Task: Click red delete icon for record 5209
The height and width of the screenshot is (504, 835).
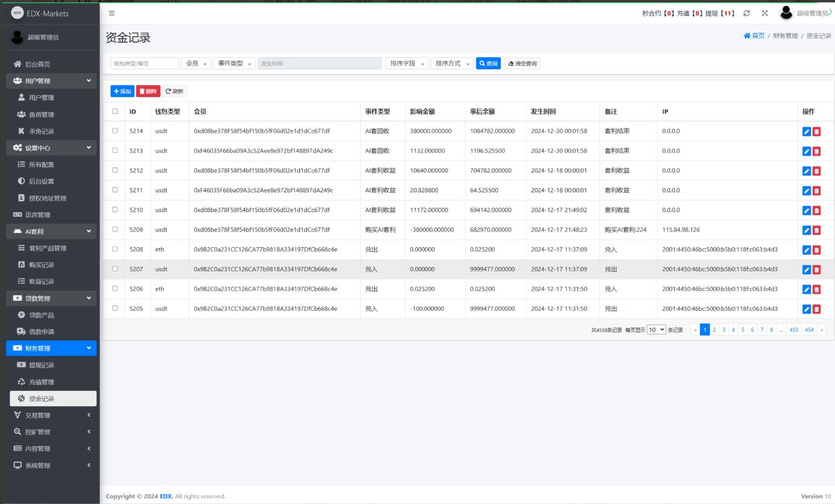Action: click(816, 230)
